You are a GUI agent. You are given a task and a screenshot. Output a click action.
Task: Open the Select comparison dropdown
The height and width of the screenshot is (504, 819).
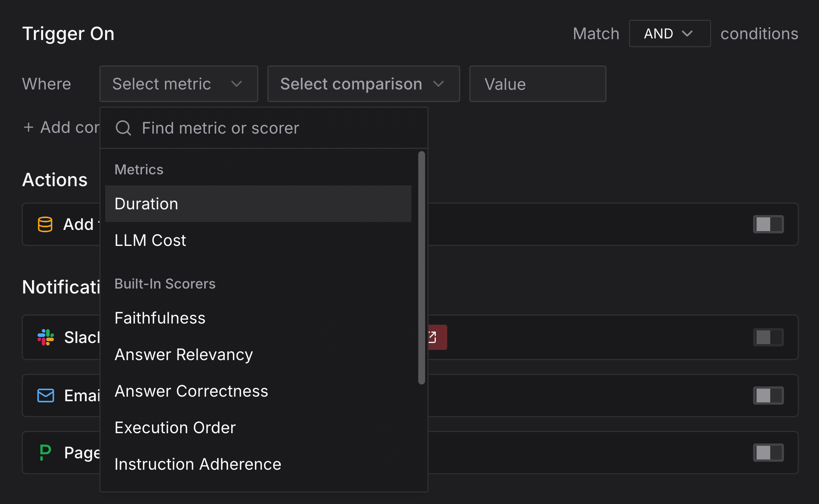[363, 84]
